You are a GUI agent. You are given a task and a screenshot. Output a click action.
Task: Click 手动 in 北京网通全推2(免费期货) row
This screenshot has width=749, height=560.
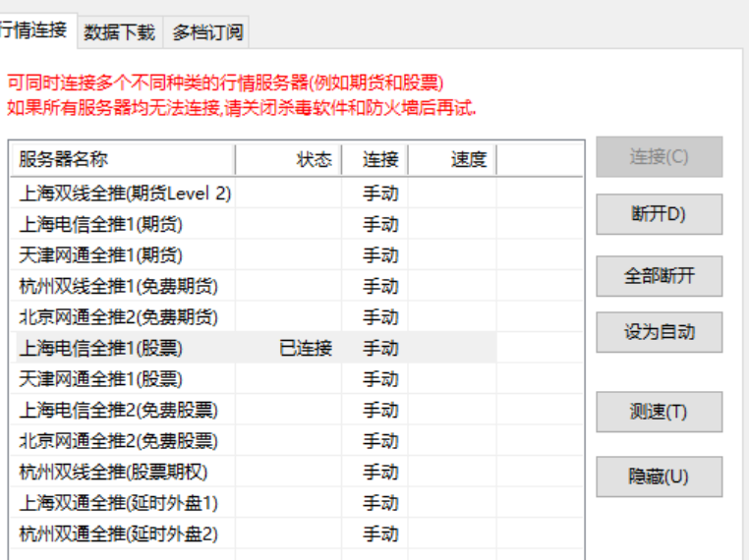(380, 317)
